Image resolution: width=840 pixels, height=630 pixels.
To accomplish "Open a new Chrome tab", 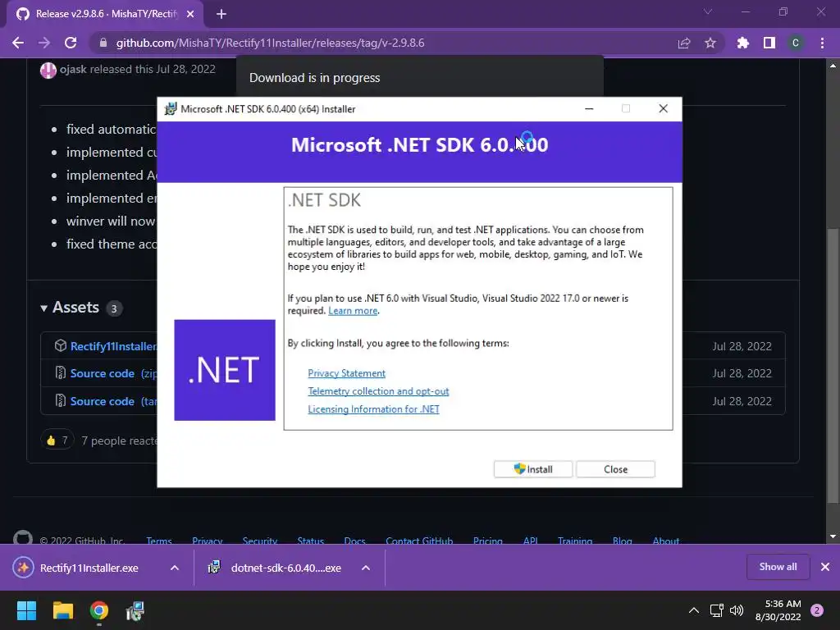I will point(221,15).
